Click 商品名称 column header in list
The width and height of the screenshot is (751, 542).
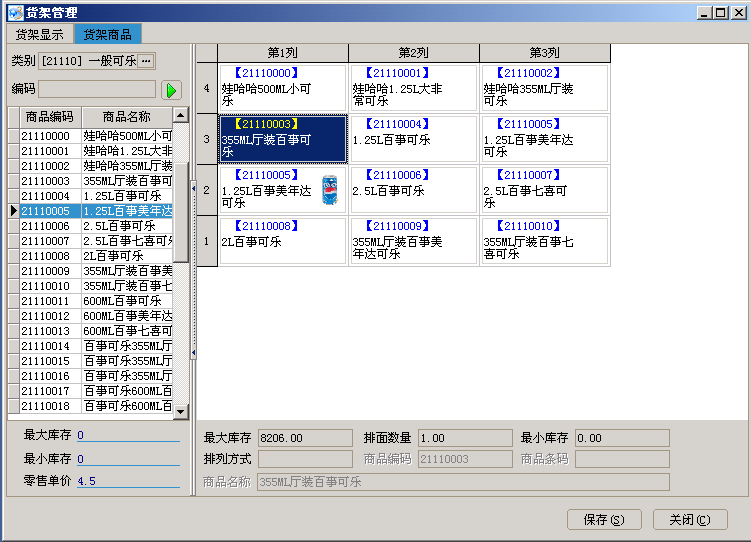pos(127,117)
